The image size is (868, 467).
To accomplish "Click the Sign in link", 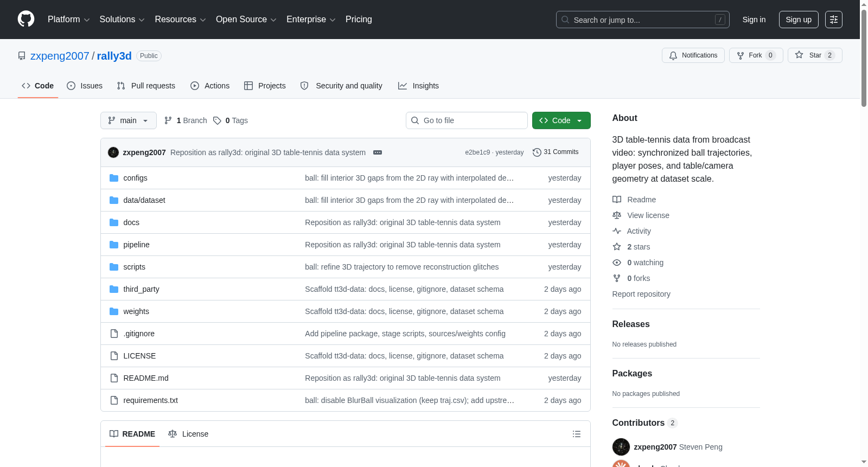I will 754,20.
